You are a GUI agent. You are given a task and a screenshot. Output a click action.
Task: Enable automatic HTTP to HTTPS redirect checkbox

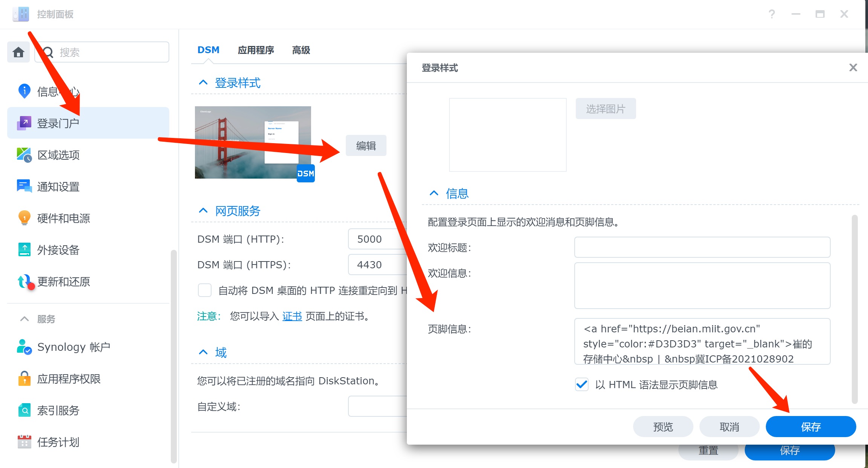[x=204, y=291]
